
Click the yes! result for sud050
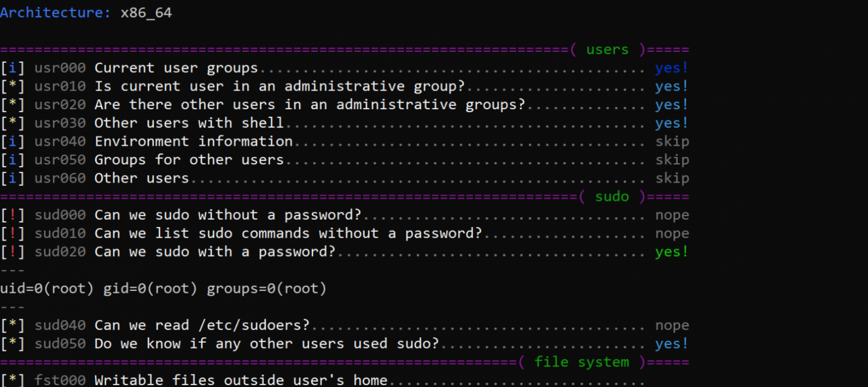click(671, 344)
